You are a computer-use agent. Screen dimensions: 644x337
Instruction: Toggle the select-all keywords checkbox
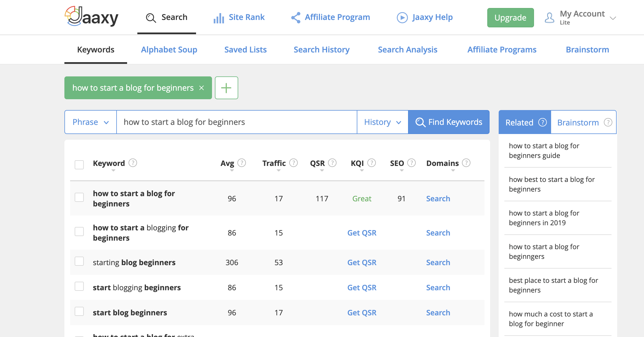tap(79, 165)
